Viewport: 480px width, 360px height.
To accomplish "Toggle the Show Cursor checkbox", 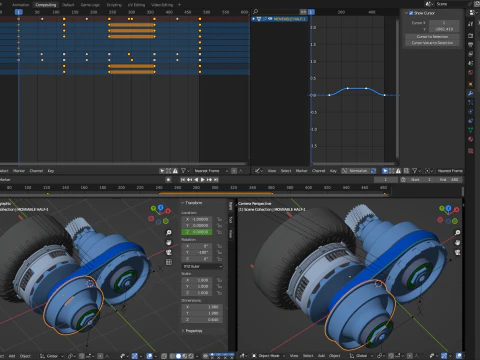I will tap(411, 13).
